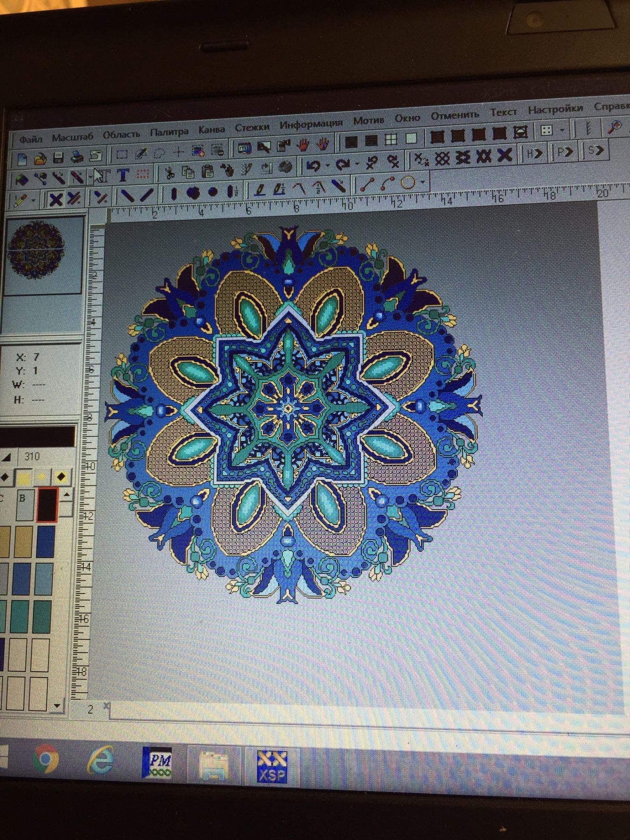Click the magnifier zoom icon

(615, 126)
